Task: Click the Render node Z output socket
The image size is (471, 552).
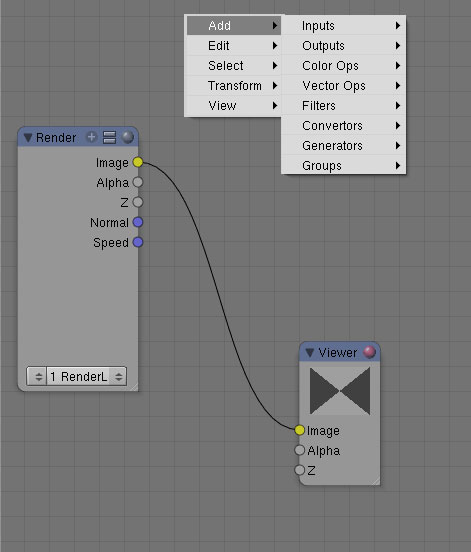Action: point(138,202)
